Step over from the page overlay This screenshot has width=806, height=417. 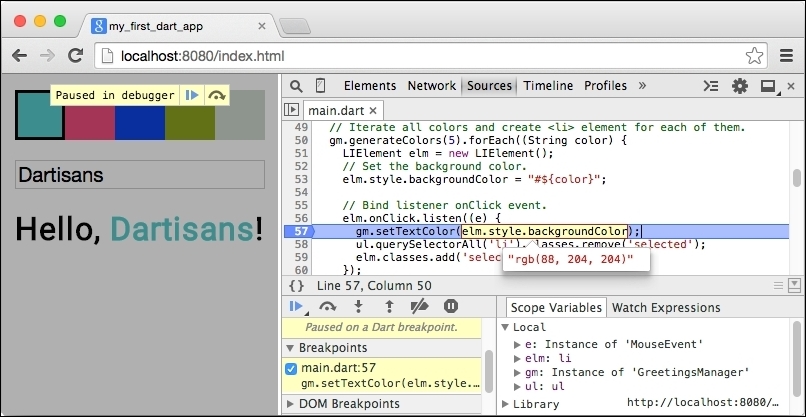pyautogui.click(x=217, y=96)
